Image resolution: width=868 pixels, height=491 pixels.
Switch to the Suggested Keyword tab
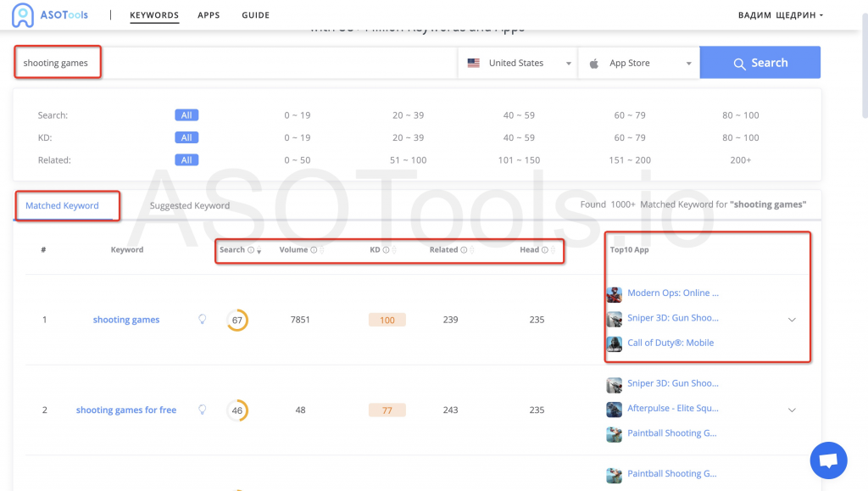tap(189, 205)
